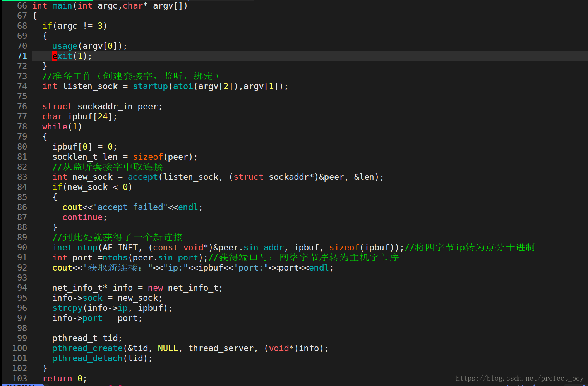This screenshot has width=588, height=386.
Task: Click 'pthread_create' call
Action: click(87, 348)
